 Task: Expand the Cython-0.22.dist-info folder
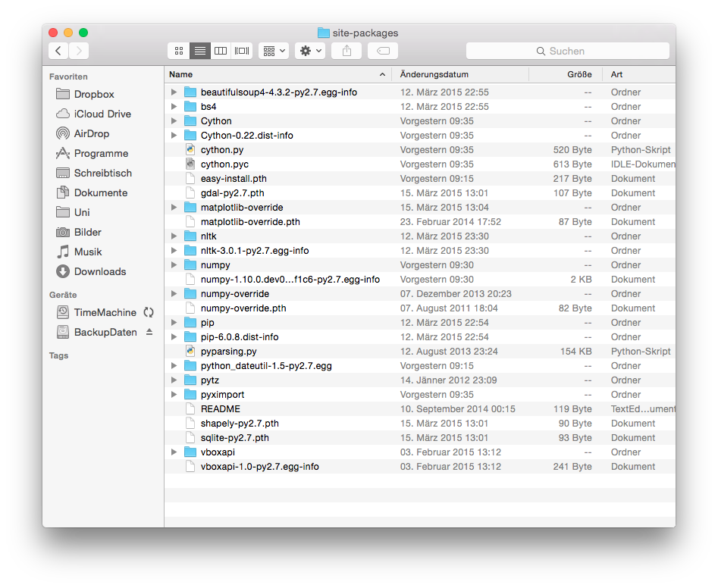(174, 136)
